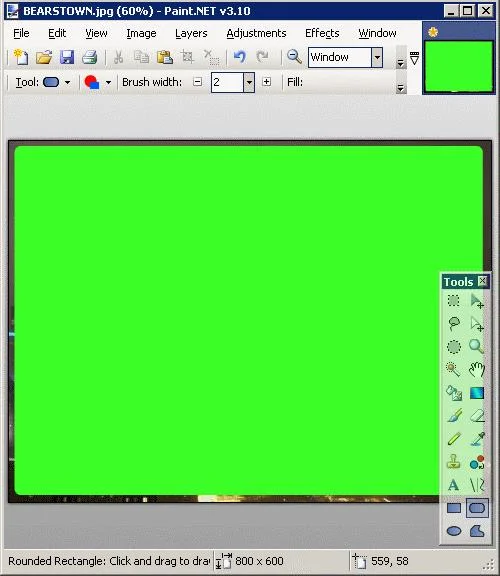Open the Edit menu

coord(57,33)
